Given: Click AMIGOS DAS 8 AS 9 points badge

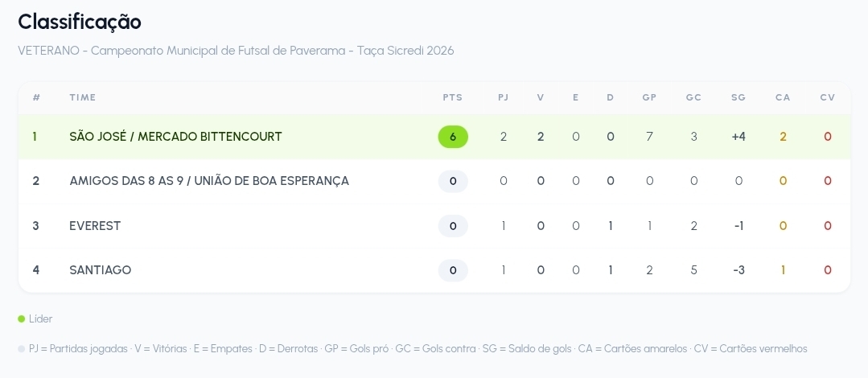Looking at the screenshot, I should (453, 181).
